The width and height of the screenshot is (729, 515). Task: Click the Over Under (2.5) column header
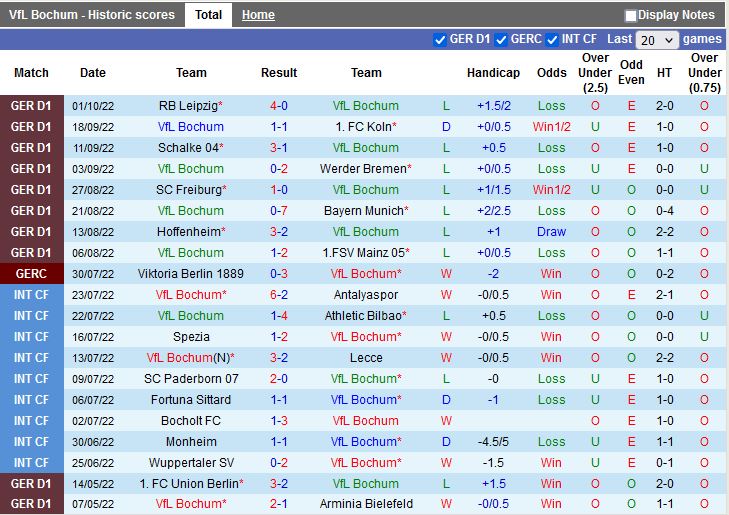[595, 73]
